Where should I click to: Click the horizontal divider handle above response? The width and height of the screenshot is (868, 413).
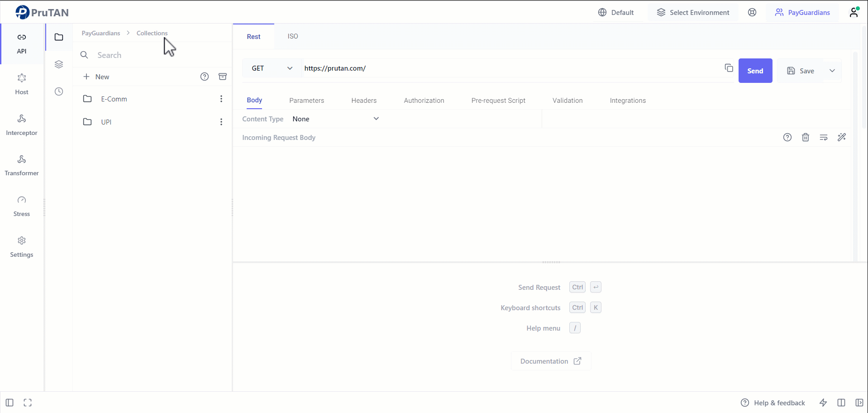(551, 262)
